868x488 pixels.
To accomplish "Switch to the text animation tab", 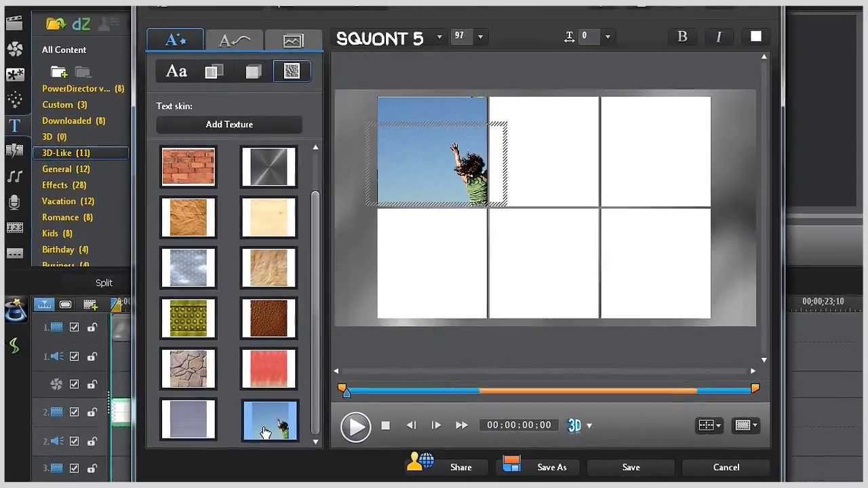I will tap(235, 41).
